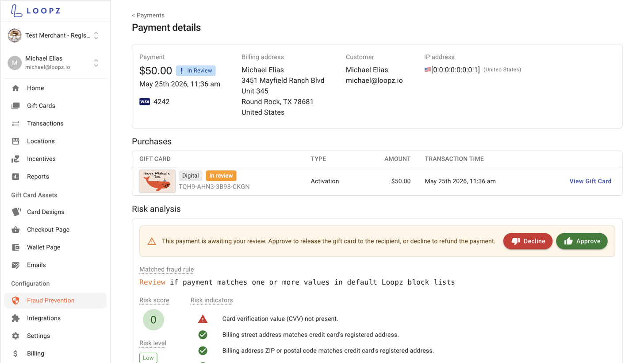This screenshot has width=644, height=363.
Task: Open Home in the sidebar
Action: pos(55,88)
